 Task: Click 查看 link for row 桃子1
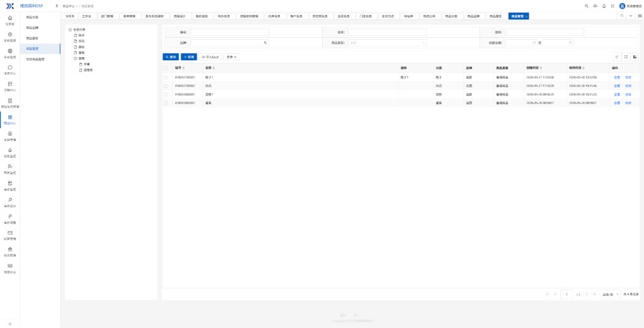point(616,77)
